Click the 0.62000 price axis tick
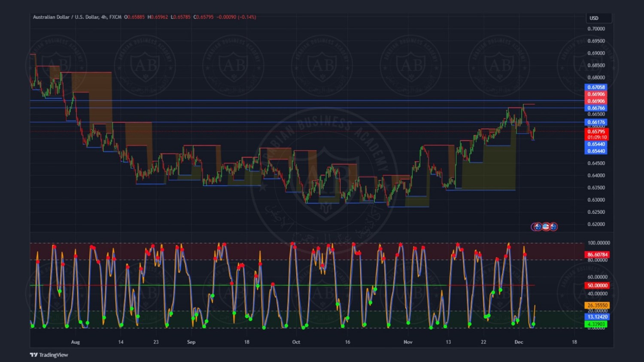 (x=596, y=224)
